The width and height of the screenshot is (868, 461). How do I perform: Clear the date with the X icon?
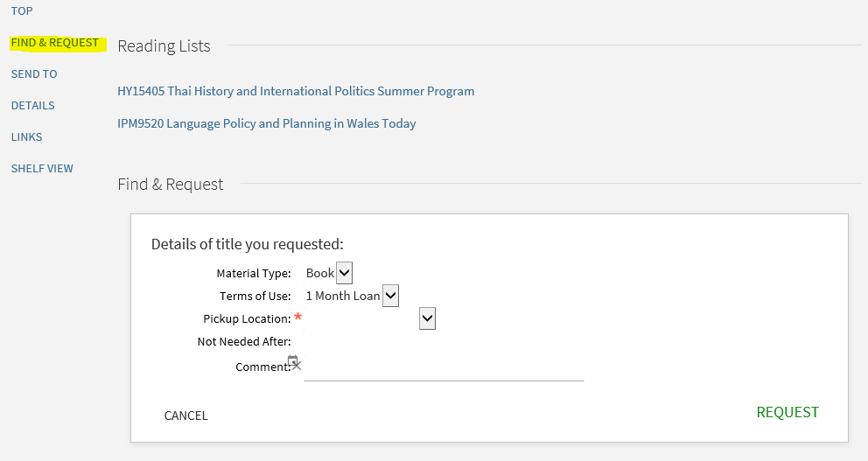(297, 366)
